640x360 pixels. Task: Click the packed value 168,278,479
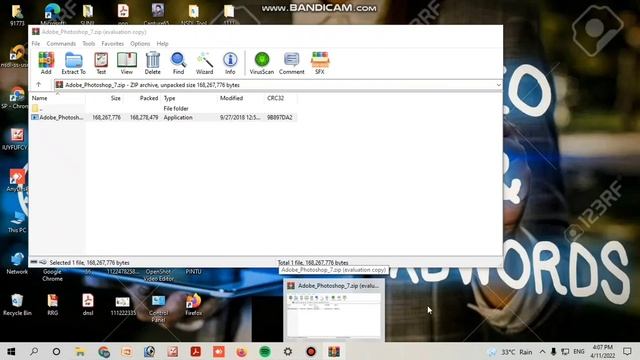144,117
